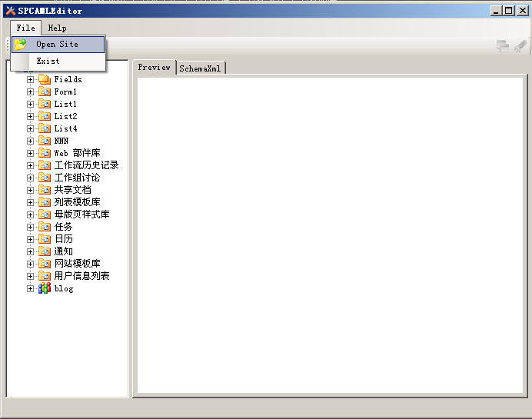The height and width of the screenshot is (419, 532).
Task: Select the List2 tree item
Action: [66, 116]
